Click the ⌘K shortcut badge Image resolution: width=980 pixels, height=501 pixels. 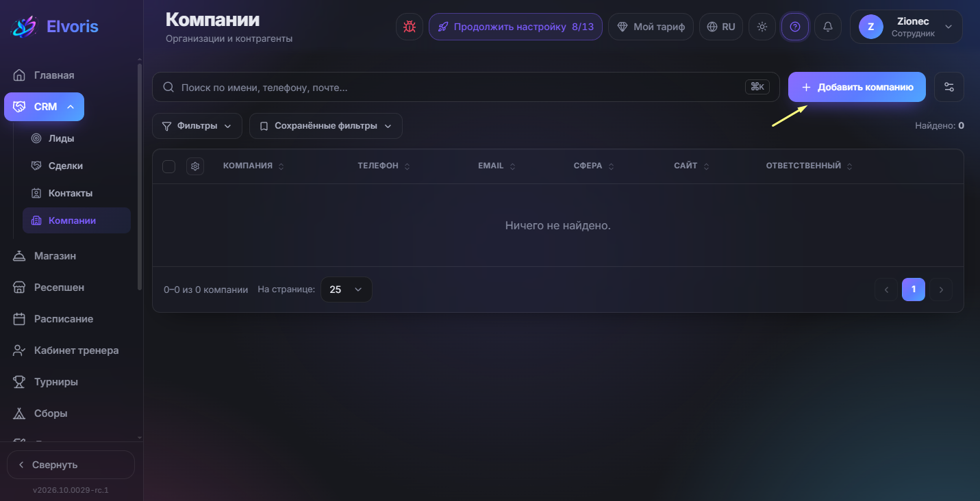pyautogui.click(x=757, y=87)
